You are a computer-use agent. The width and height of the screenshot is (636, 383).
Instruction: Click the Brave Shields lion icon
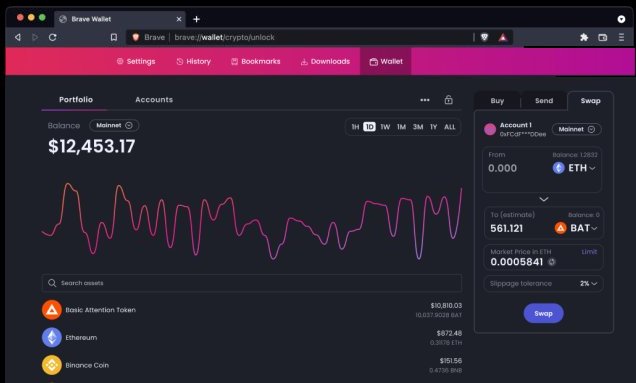pyautogui.click(x=484, y=37)
